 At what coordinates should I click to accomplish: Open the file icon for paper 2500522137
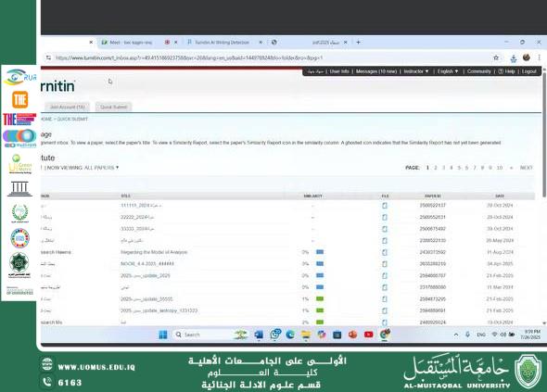(385, 206)
